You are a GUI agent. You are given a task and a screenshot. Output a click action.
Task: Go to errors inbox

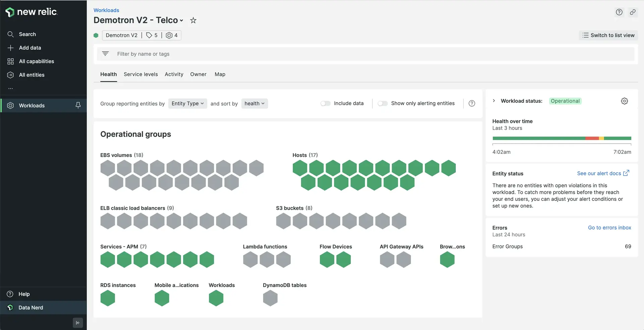(x=609, y=228)
